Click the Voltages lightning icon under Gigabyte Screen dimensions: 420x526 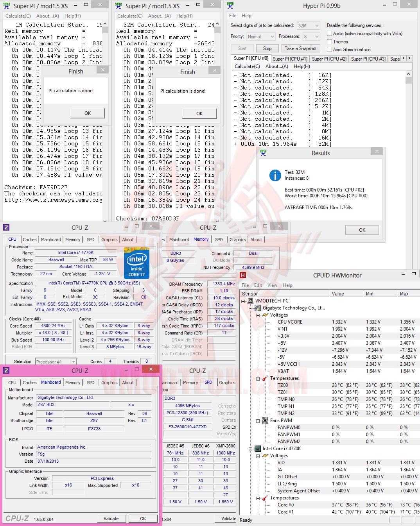click(x=265, y=315)
